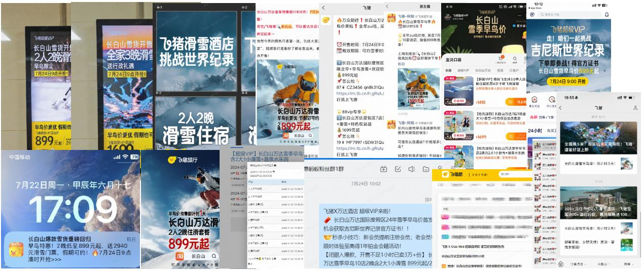This screenshot has height=271, width=644.
Task: Select the 超级VIP tab under 宝贝口袋
Action: [463, 70]
